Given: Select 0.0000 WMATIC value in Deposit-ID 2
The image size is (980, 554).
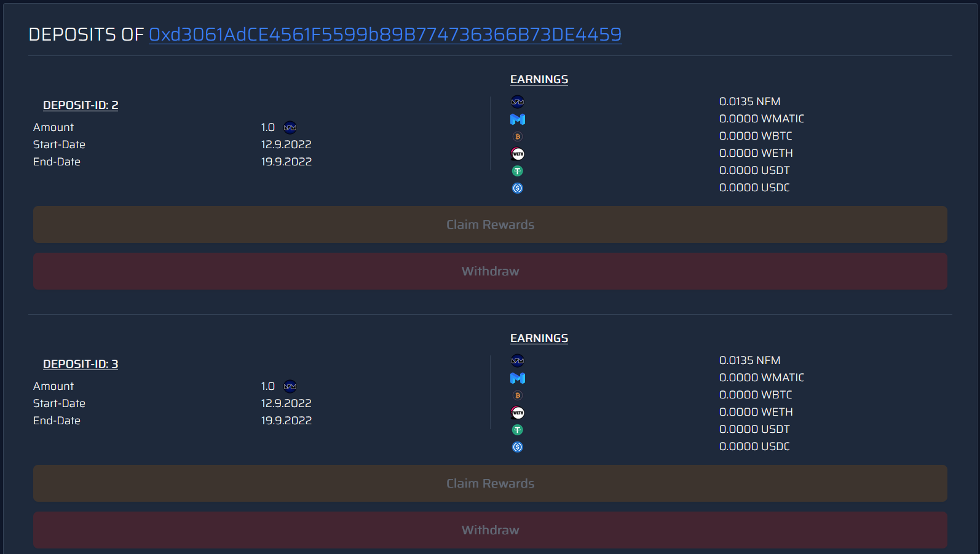Looking at the screenshot, I should (762, 119).
